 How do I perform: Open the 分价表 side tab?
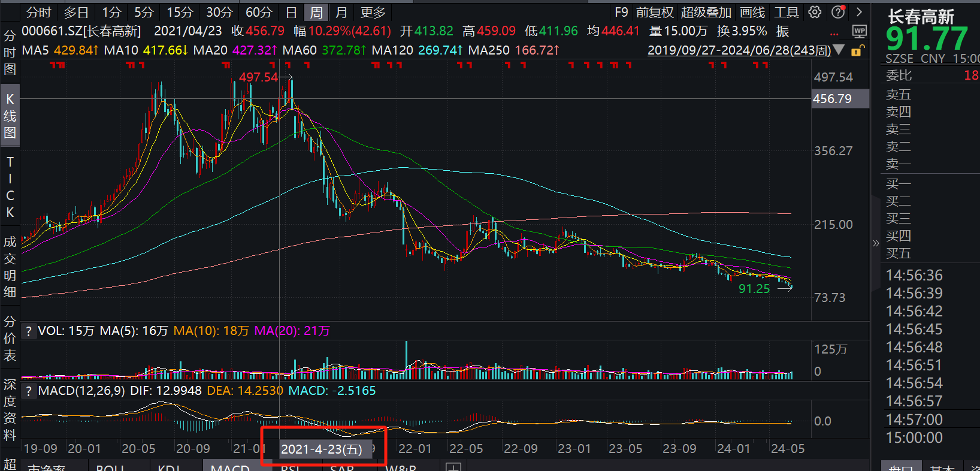(x=10, y=338)
